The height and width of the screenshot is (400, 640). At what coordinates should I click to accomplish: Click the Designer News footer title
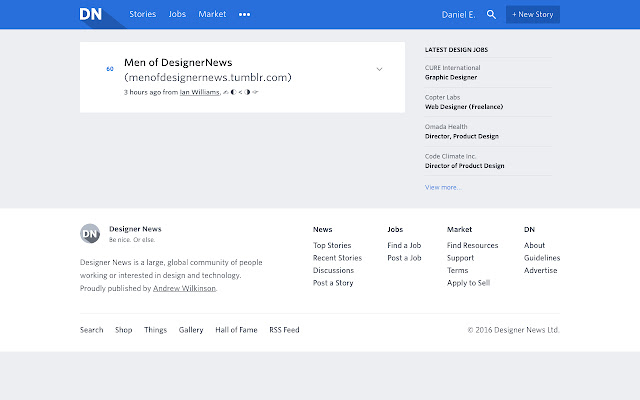135,229
